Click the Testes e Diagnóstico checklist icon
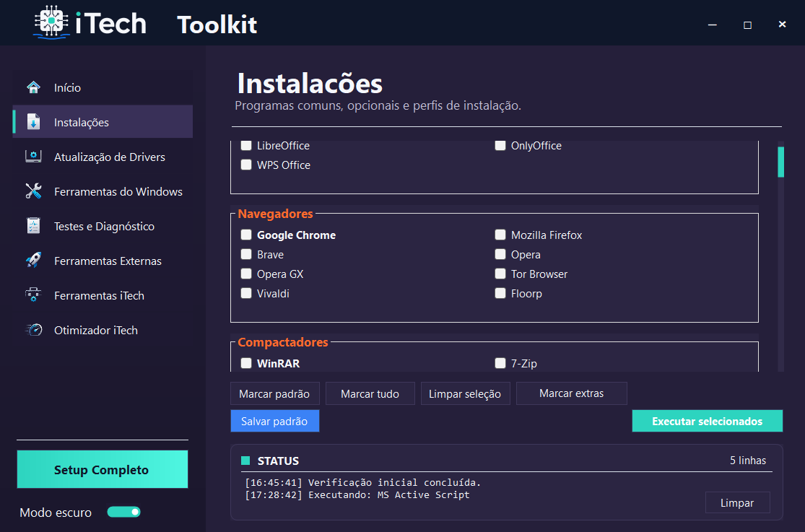The width and height of the screenshot is (805, 532). point(33,225)
